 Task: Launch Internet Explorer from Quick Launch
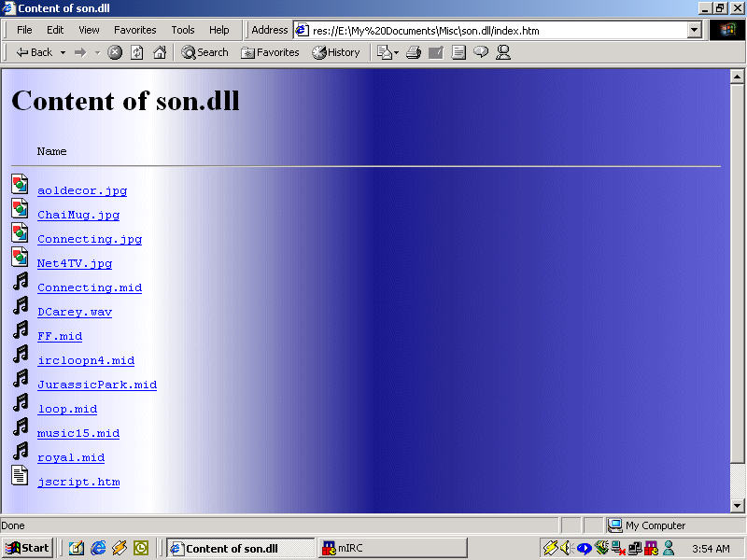pos(98,548)
